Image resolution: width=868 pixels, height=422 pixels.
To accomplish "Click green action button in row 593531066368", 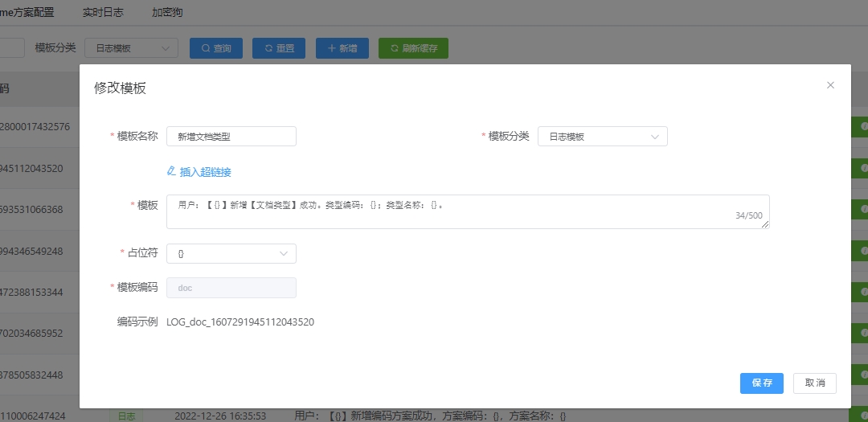I will (859, 209).
